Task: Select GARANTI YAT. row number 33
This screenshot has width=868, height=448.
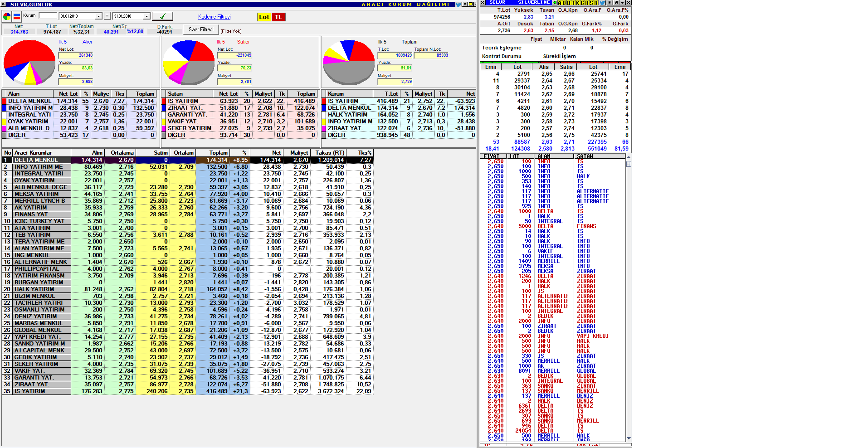Action: (x=188, y=378)
